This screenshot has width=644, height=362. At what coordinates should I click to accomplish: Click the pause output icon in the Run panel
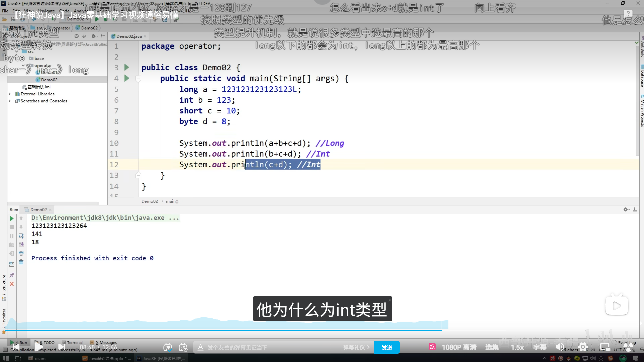tap(12, 236)
